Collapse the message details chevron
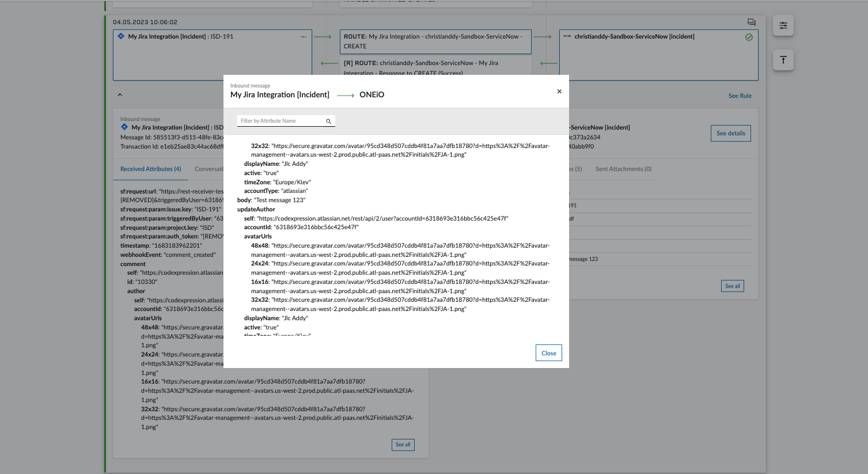The height and width of the screenshot is (474, 868). coord(120,94)
